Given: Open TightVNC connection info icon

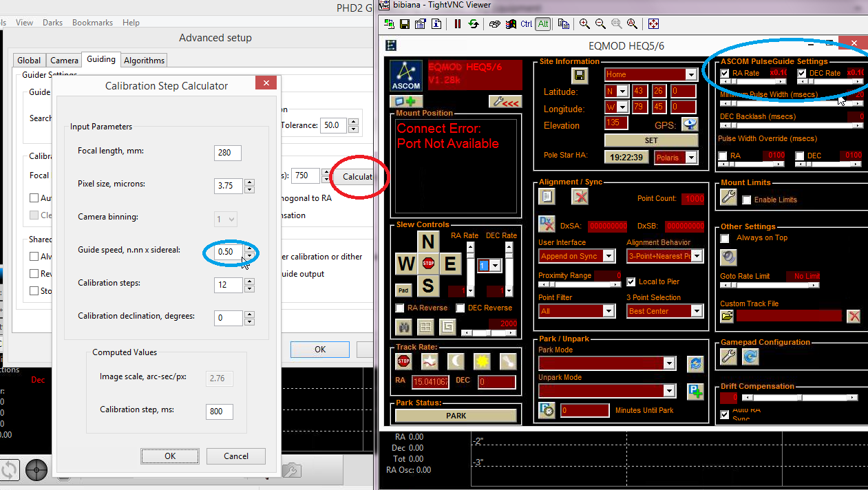Looking at the screenshot, I should tap(436, 24).
